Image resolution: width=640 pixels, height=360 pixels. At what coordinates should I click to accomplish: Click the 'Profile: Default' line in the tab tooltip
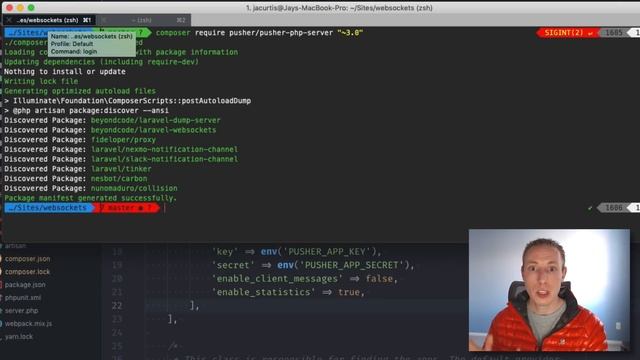(x=72, y=44)
